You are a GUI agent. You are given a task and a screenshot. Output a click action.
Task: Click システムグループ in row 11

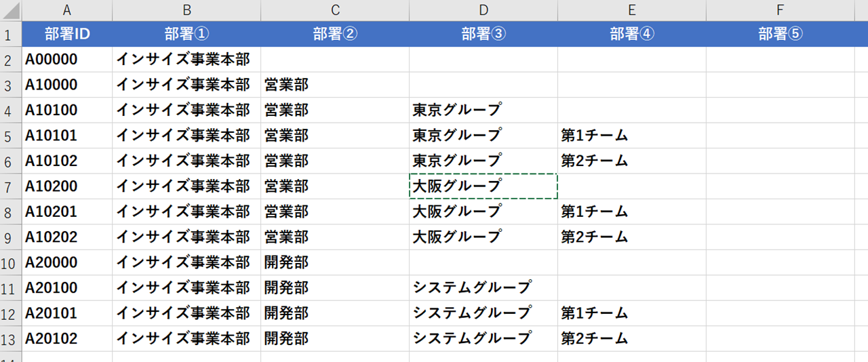click(484, 288)
